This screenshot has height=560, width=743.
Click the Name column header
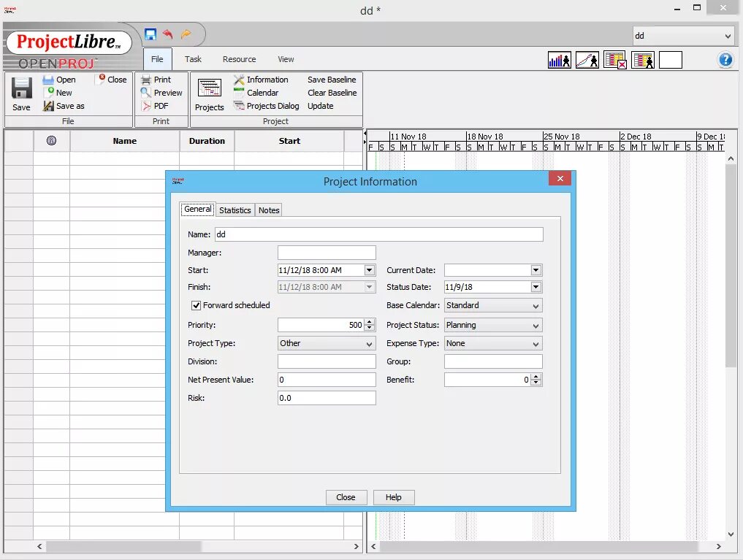click(x=125, y=141)
